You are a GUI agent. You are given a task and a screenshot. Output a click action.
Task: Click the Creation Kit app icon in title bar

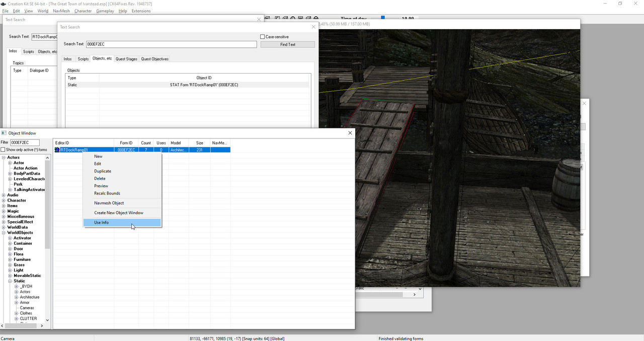pyautogui.click(x=4, y=4)
